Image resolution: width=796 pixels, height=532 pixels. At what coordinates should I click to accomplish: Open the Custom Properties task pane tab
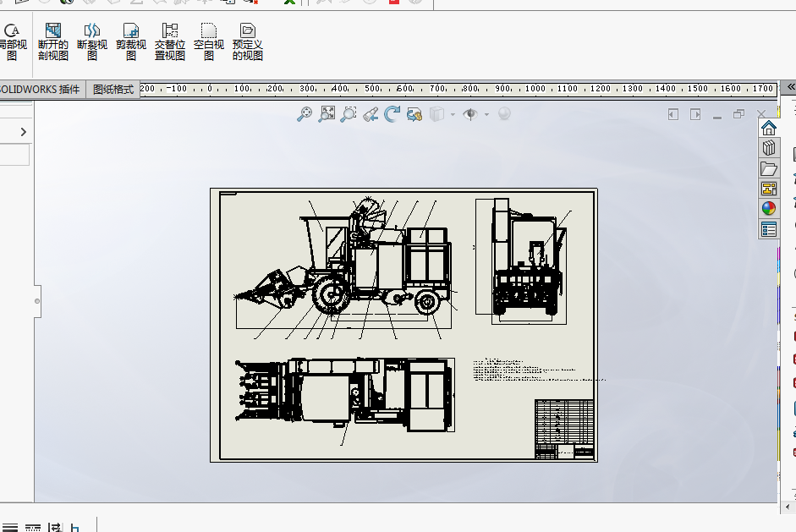(x=769, y=229)
